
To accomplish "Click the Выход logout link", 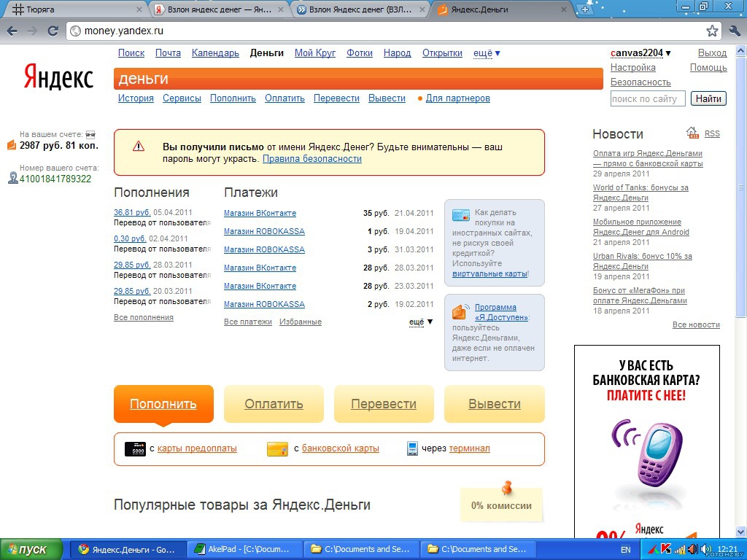I will pos(712,52).
